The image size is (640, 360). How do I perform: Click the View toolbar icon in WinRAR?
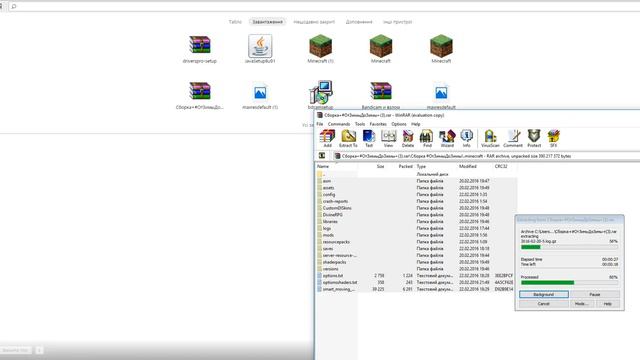388,138
